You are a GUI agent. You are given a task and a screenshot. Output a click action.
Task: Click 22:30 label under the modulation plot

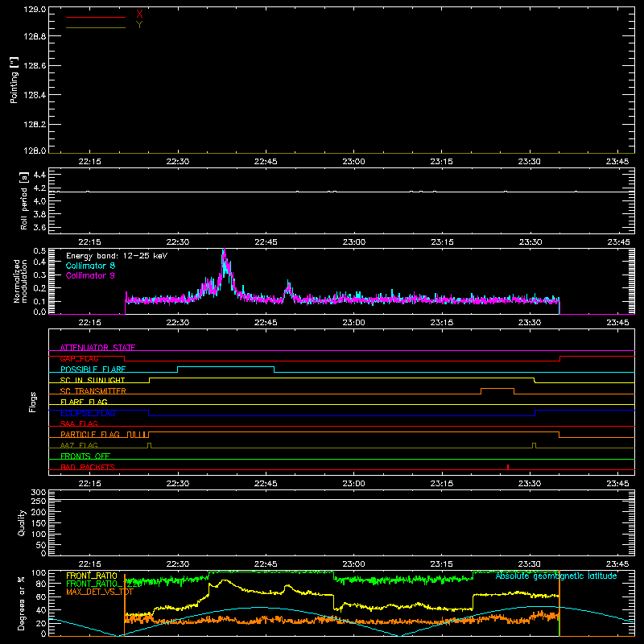click(x=178, y=323)
